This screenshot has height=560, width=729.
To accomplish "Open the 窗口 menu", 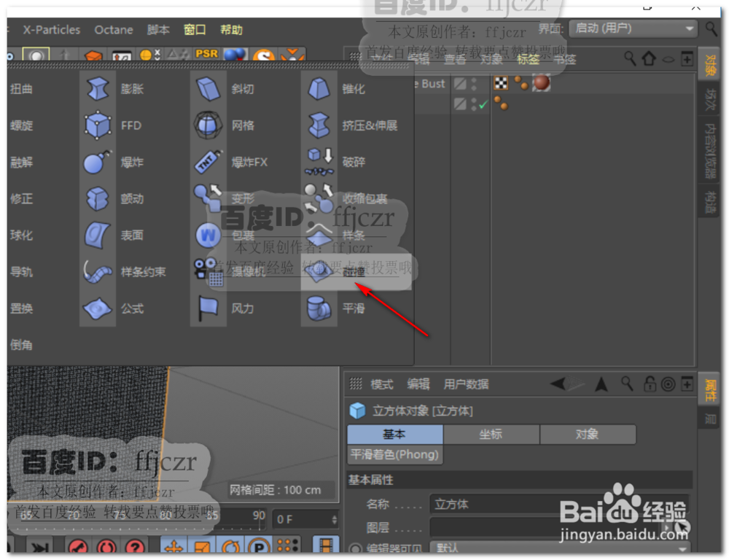I will (195, 30).
